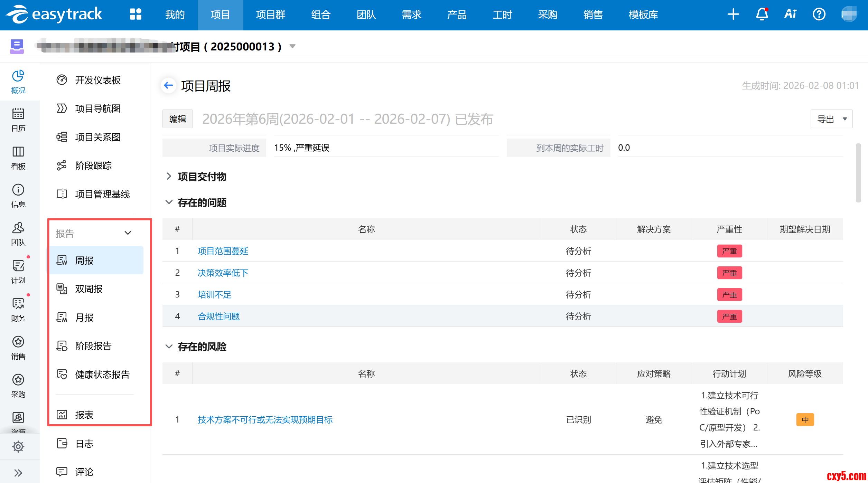This screenshot has height=483, width=868.
Task: Click the settings gear in sidebar
Action: click(18, 447)
